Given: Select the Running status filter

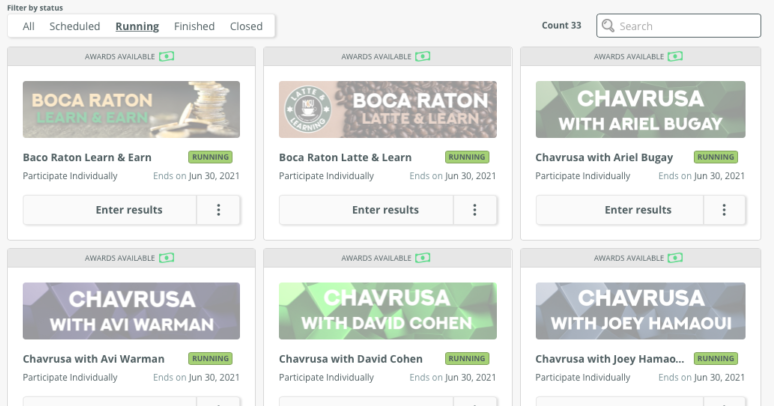Looking at the screenshot, I should [137, 26].
